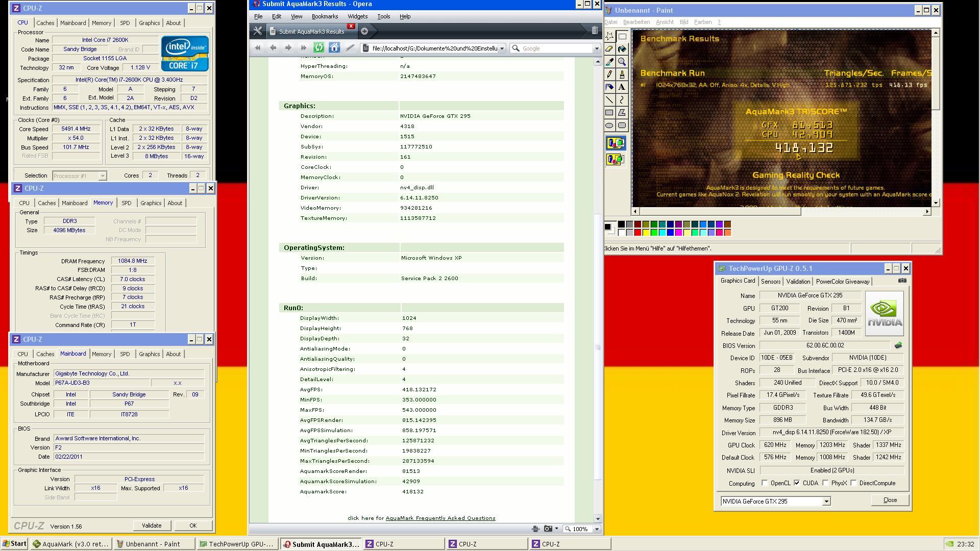Select the Ellipse shape tool
980x551 pixels.
pyautogui.click(x=609, y=126)
